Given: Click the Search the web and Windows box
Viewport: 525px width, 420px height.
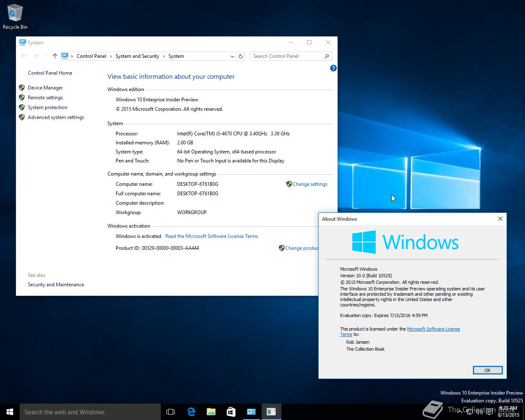Looking at the screenshot, I should (x=90, y=412).
